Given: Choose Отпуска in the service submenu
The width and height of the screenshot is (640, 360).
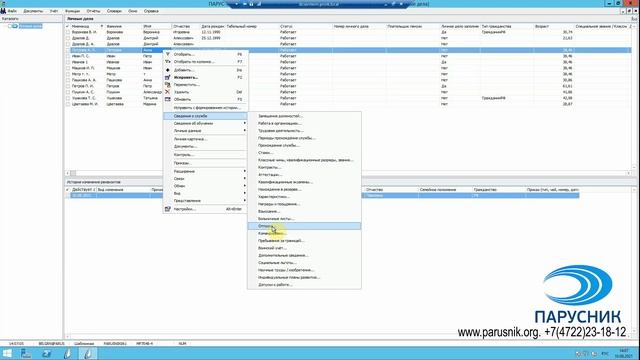Looking at the screenshot, I should tap(304, 226).
